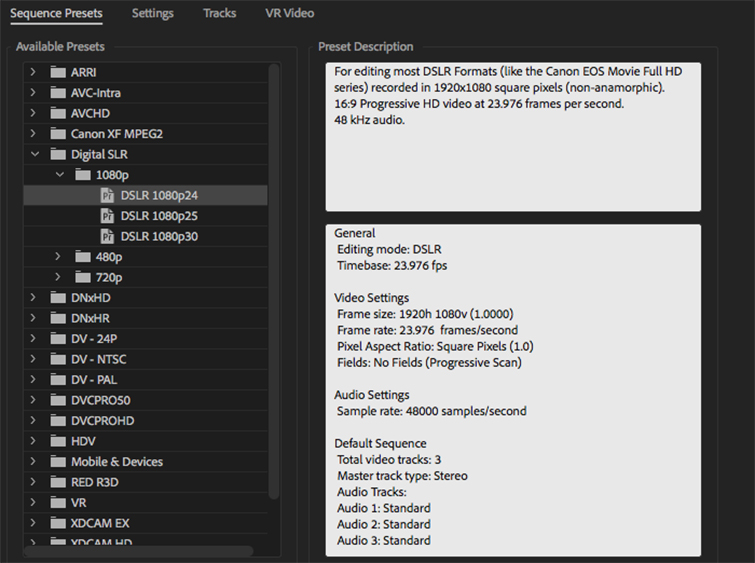
Task: Collapse the 1080p subfolder
Action: 60,174
